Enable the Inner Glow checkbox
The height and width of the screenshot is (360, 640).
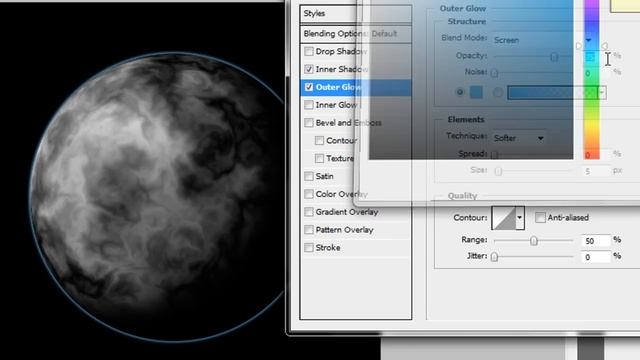(x=309, y=105)
